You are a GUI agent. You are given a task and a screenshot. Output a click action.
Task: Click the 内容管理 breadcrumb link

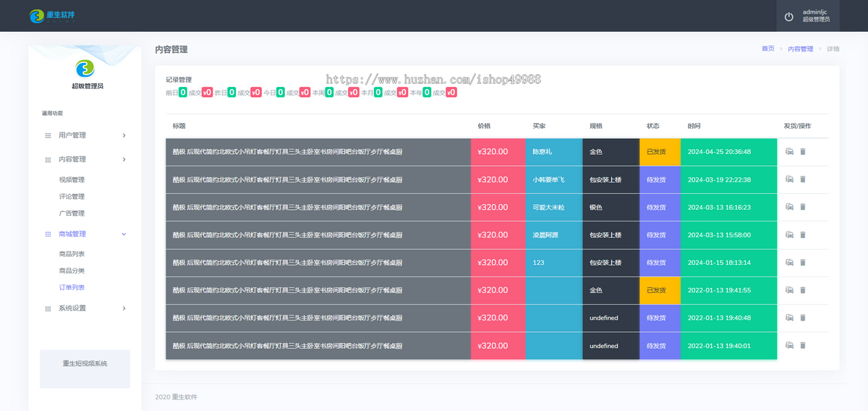pyautogui.click(x=800, y=48)
